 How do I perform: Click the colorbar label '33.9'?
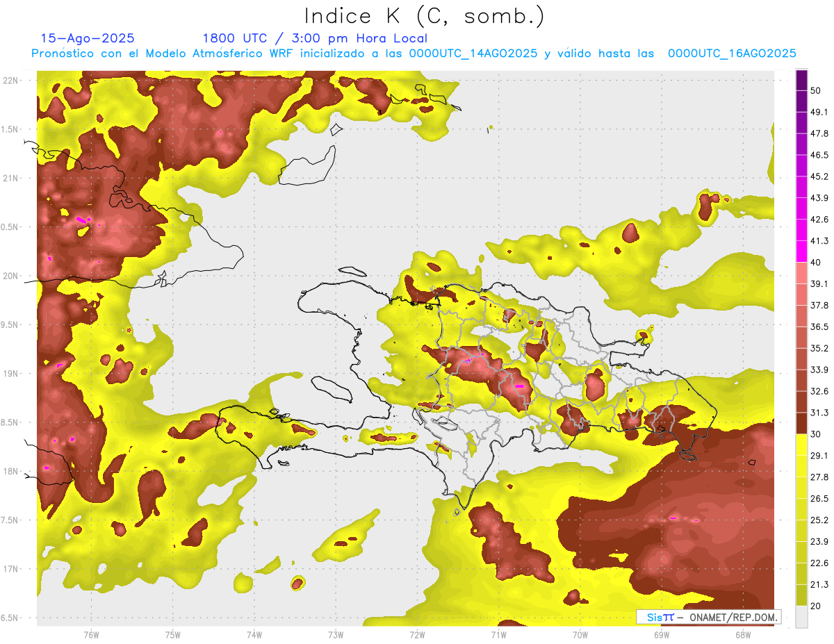click(819, 370)
